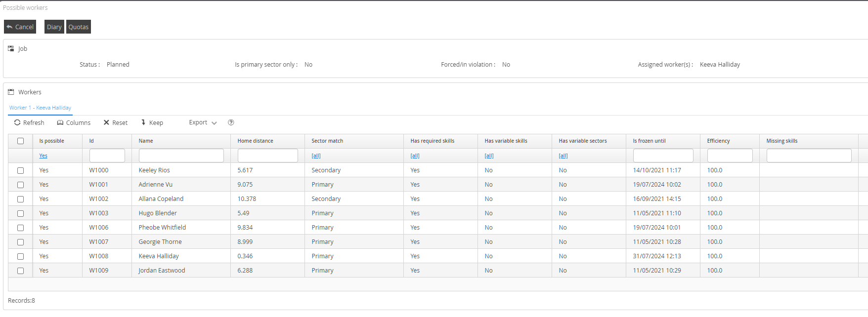
Task: Open the Sector match [all] filter
Action: tap(316, 156)
